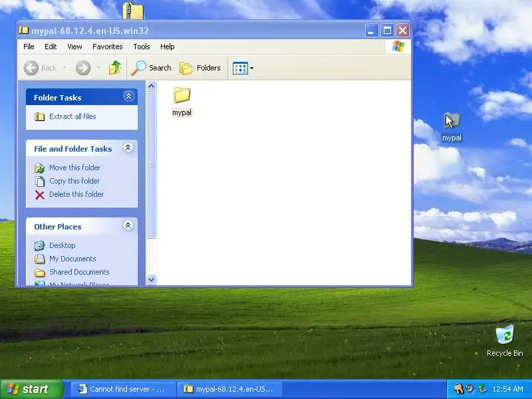Click the mypal folder name label in window
Screen dimensions: 532x399
182,112
